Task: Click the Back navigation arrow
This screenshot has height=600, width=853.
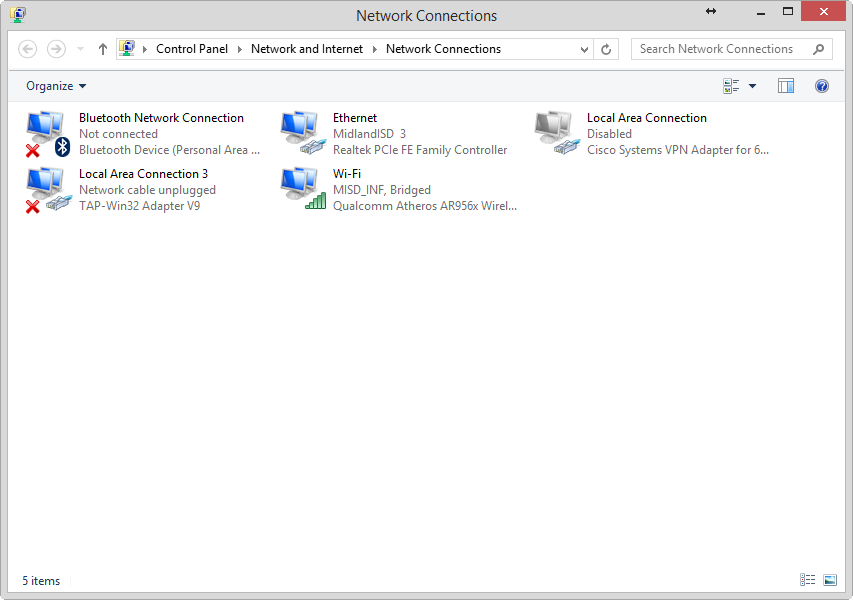Action: (x=28, y=49)
